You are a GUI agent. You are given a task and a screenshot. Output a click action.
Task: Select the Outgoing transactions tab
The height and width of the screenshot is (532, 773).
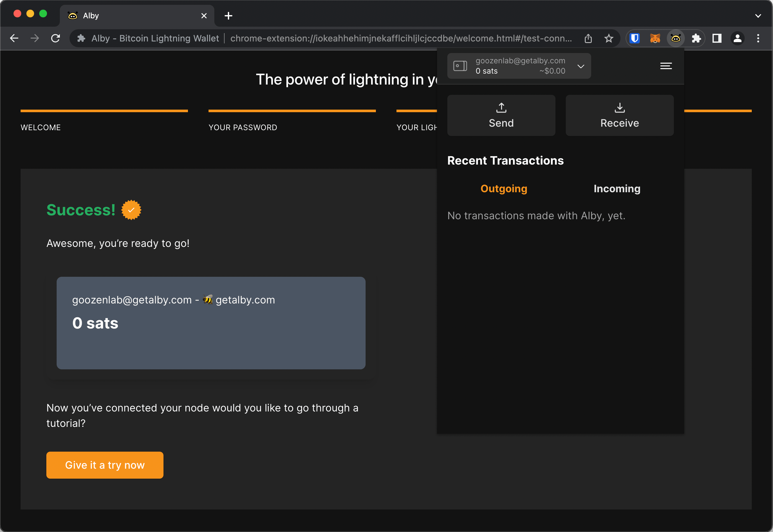point(504,188)
